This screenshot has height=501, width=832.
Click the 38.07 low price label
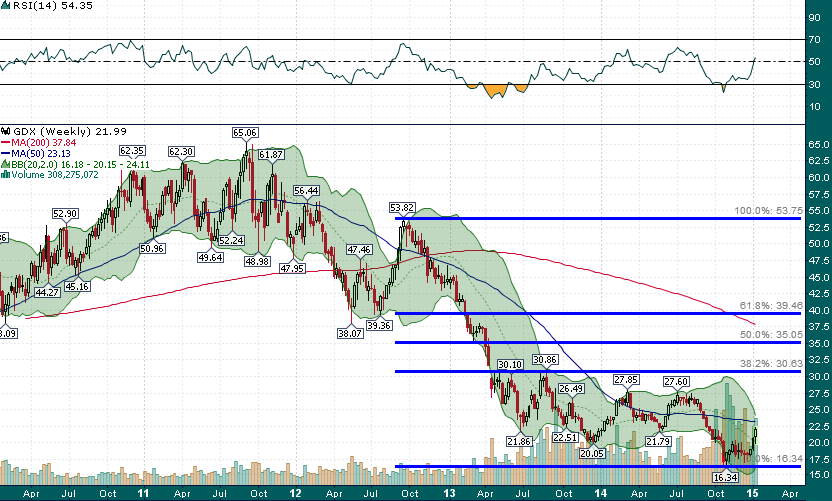[350, 333]
